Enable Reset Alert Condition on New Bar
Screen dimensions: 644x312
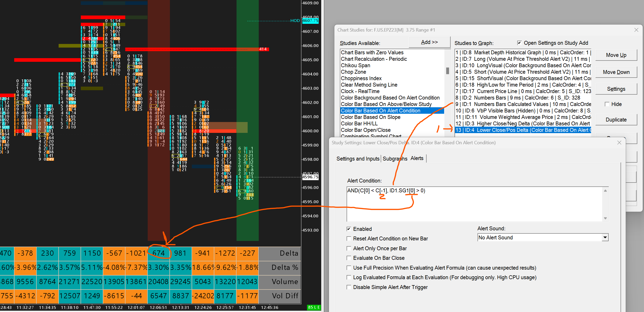click(x=349, y=239)
